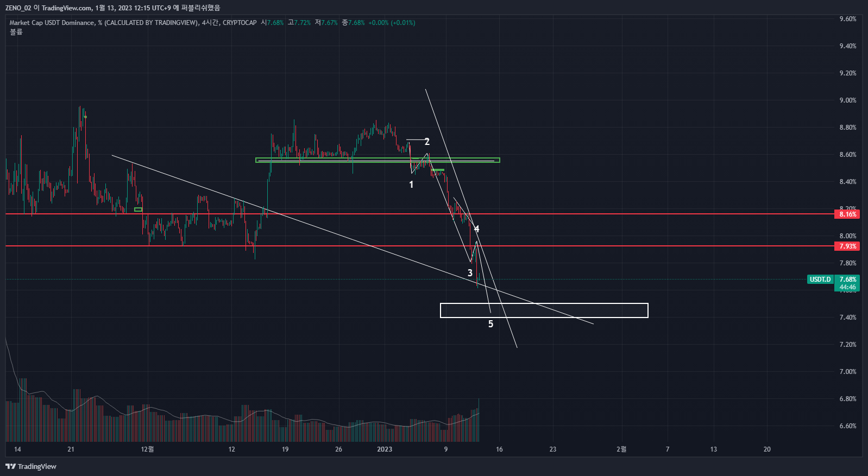Screen dimensions: 868x476
Task: Select the USDT.D symbol price tag
Action: [820, 280]
